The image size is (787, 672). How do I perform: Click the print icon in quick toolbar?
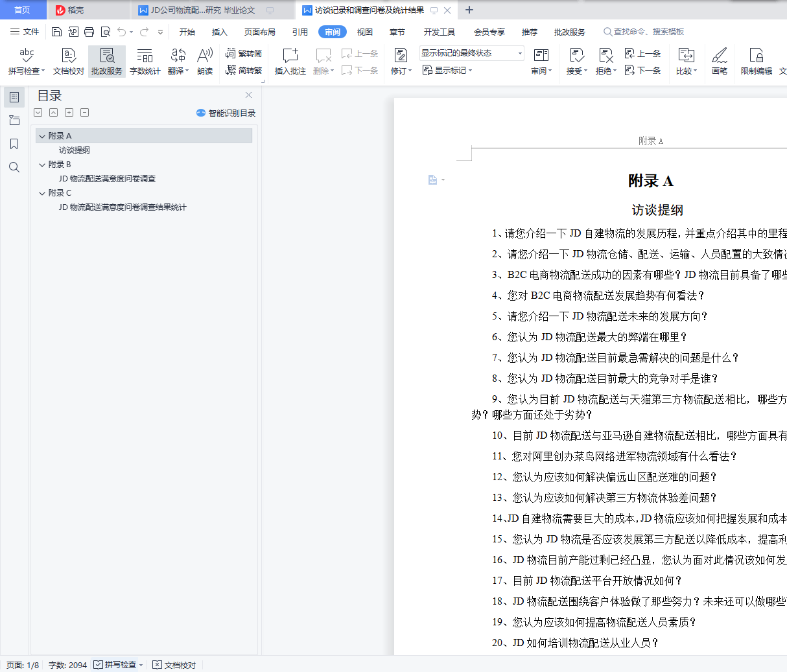point(89,32)
